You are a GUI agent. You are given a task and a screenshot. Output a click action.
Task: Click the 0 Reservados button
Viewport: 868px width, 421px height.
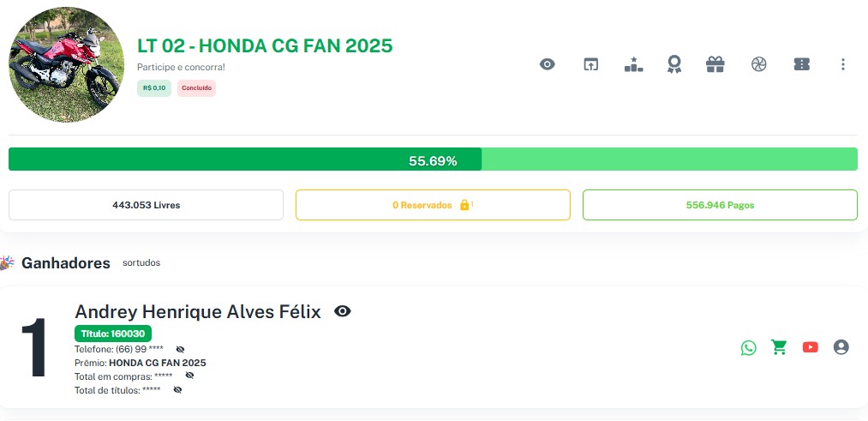[x=433, y=205]
